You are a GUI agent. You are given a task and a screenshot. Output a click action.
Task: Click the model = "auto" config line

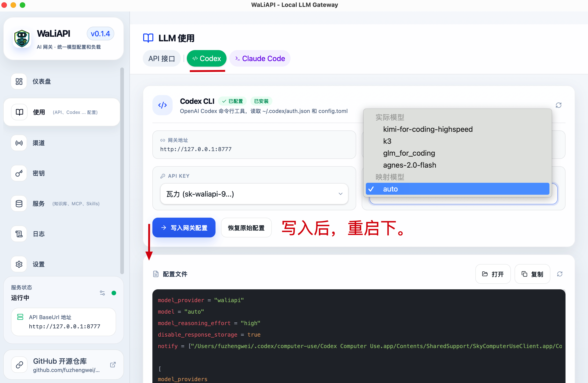pos(181,312)
